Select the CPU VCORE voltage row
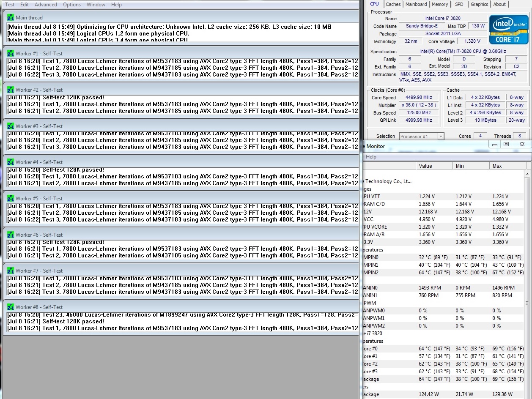This screenshot has height=399, width=532. pyautogui.click(x=443, y=227)
